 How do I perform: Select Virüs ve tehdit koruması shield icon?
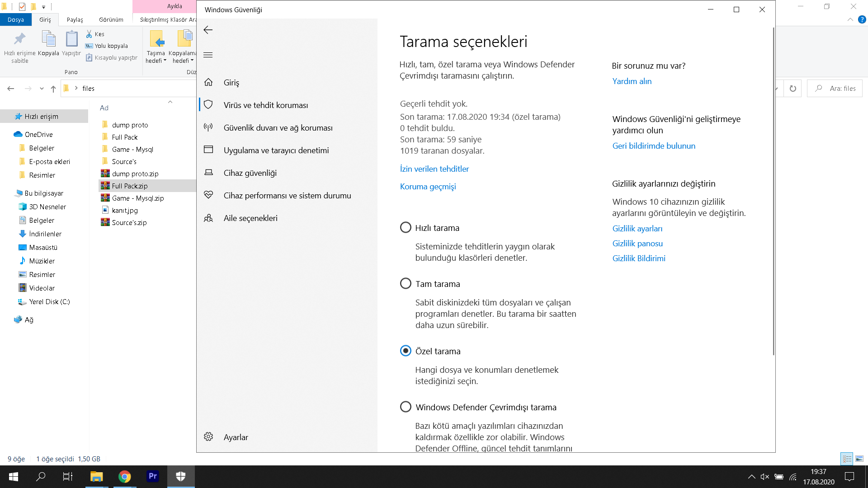pos(208,105)
